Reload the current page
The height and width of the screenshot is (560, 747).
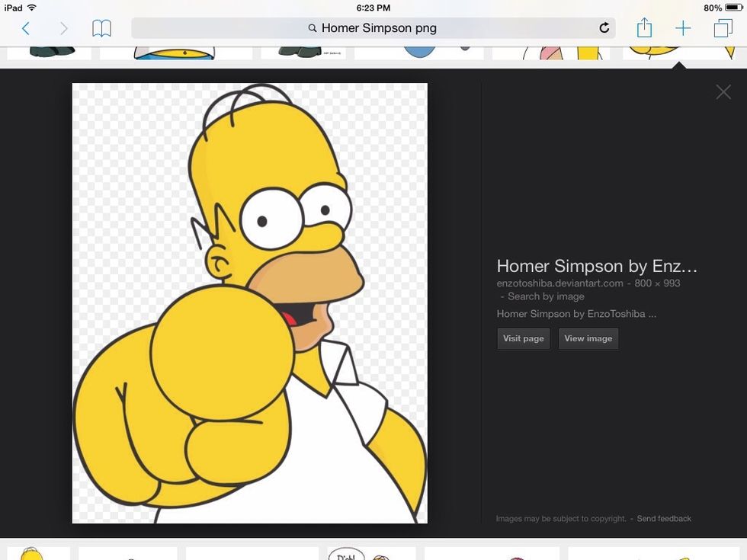coord(604,28)
